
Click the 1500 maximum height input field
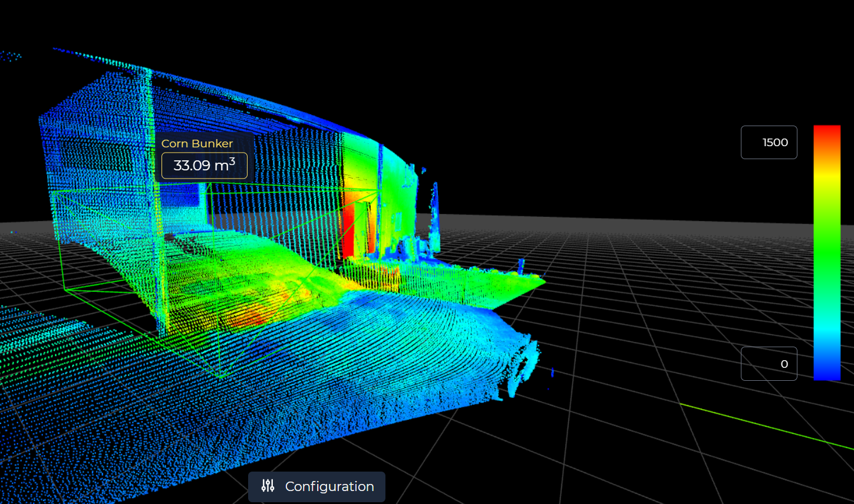click(769, 142)
